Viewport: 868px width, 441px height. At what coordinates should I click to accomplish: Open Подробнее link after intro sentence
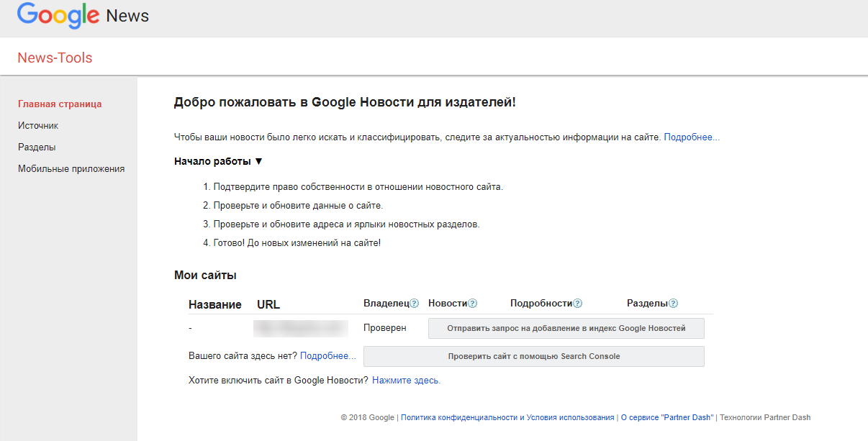tap(692, 137)
